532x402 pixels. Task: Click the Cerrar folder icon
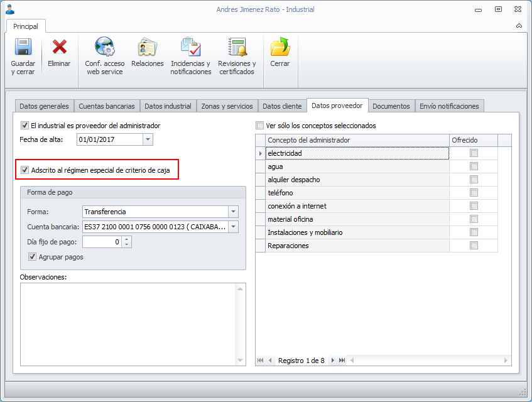click(x=280, y=48)
